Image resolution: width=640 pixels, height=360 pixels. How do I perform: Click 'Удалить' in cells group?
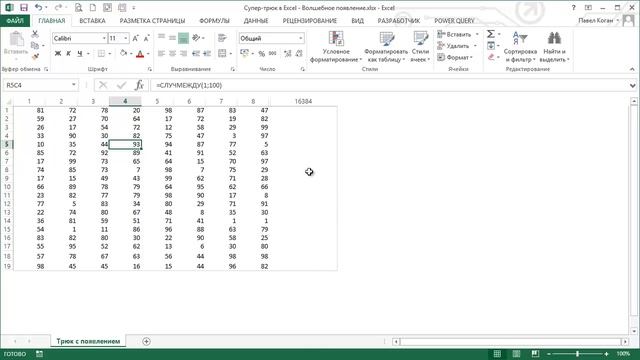pos(457,46)
